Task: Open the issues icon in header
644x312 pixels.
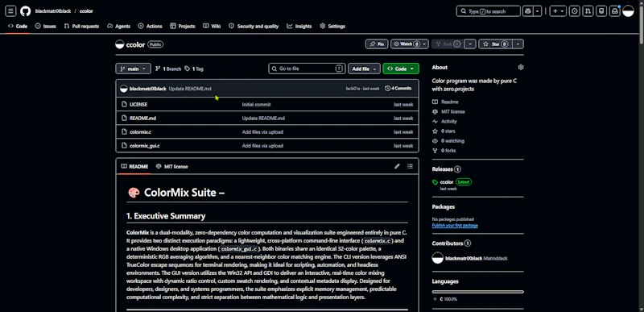Action: coord(574,11)
